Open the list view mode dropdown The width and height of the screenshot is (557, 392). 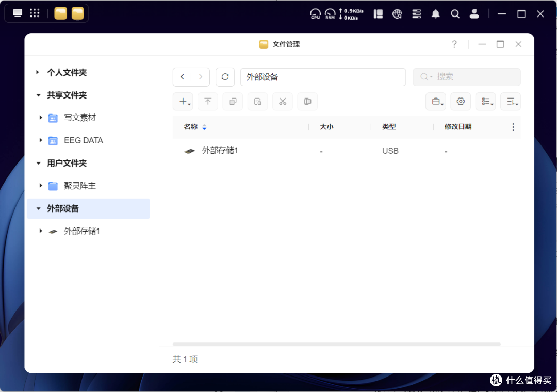[486, 102]
